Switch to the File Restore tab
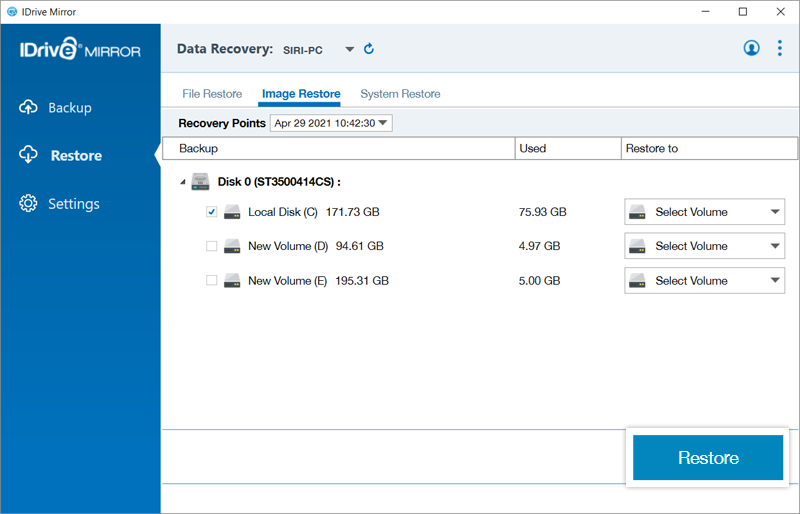 [x=212, y=94]
